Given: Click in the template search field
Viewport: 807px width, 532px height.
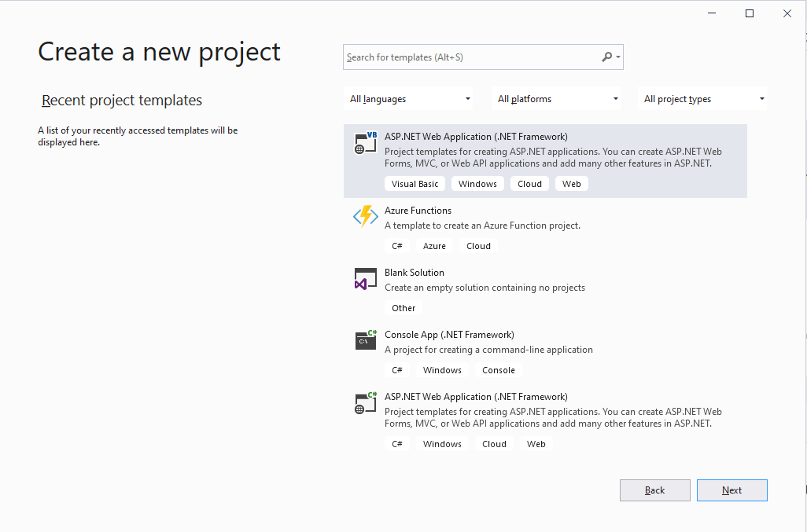Looking at the screenshot, I should coord(472,57).
